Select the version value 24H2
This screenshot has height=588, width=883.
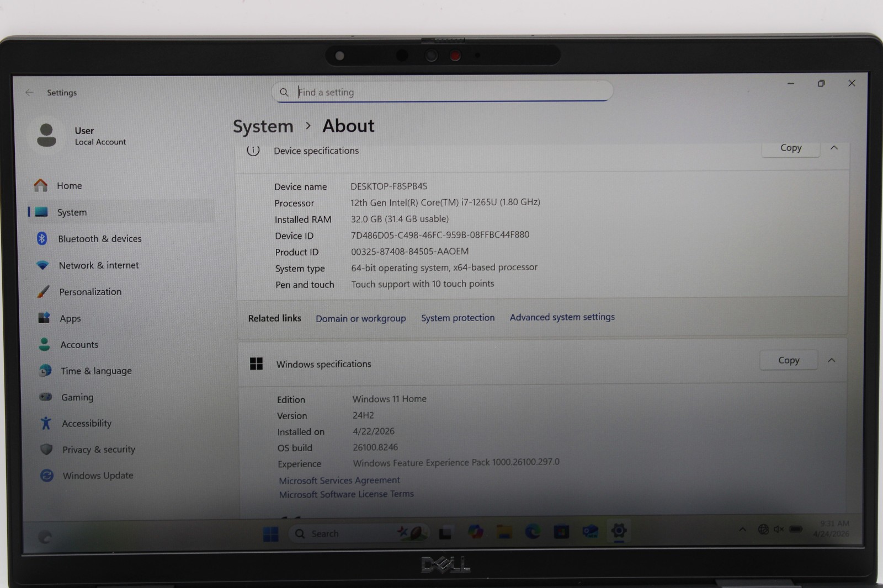[x=363, y=415]
